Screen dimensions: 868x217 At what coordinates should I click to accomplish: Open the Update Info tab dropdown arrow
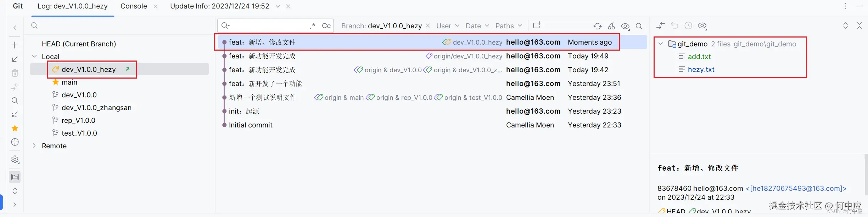[278, 6]
